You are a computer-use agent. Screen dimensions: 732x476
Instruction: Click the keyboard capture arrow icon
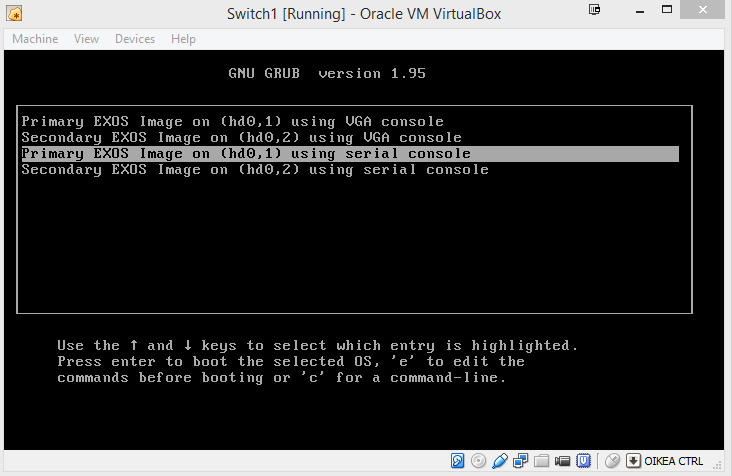tap(633, 461)
